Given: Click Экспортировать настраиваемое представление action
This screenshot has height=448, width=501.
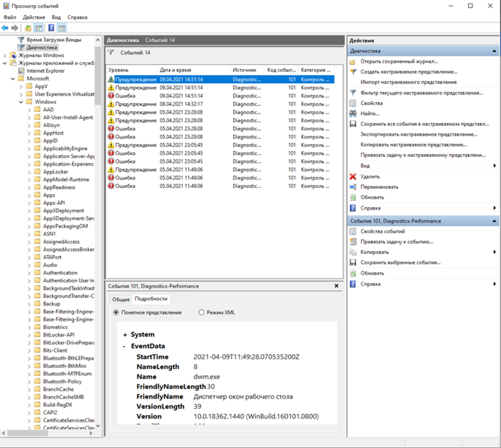Looking at the screenshot, I should click(x=419, y=135).
